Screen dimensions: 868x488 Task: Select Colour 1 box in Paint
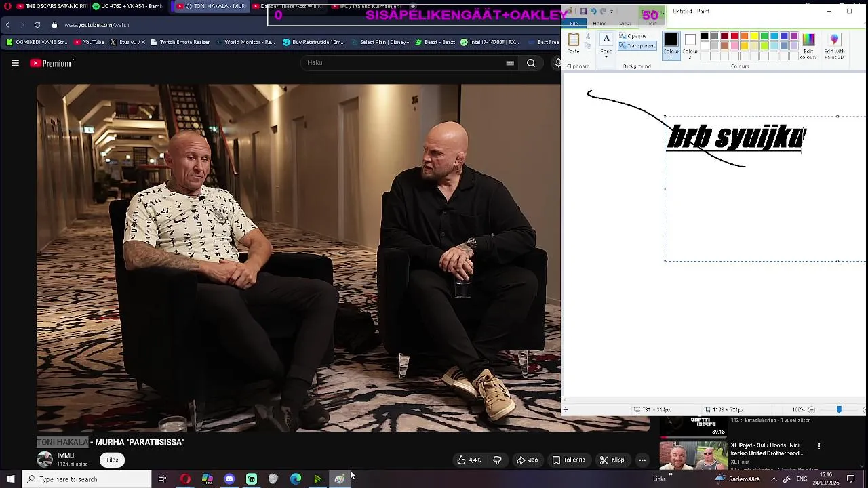click(x=671, y=45)
